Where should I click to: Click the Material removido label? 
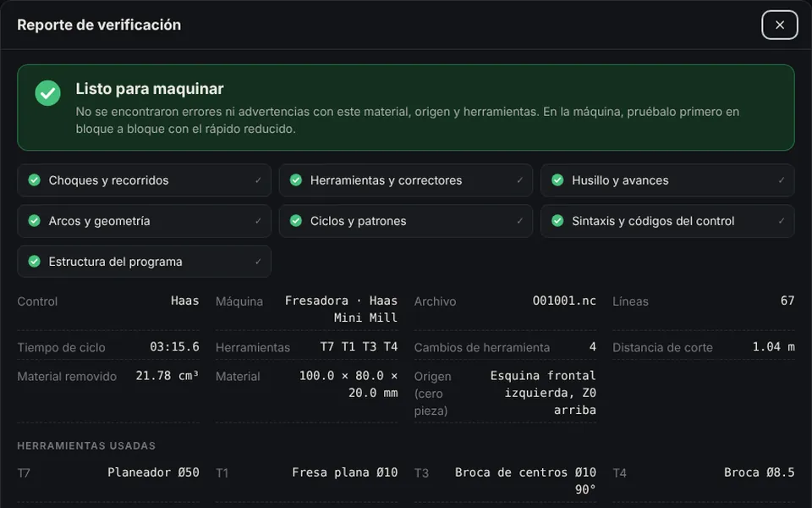67,376
